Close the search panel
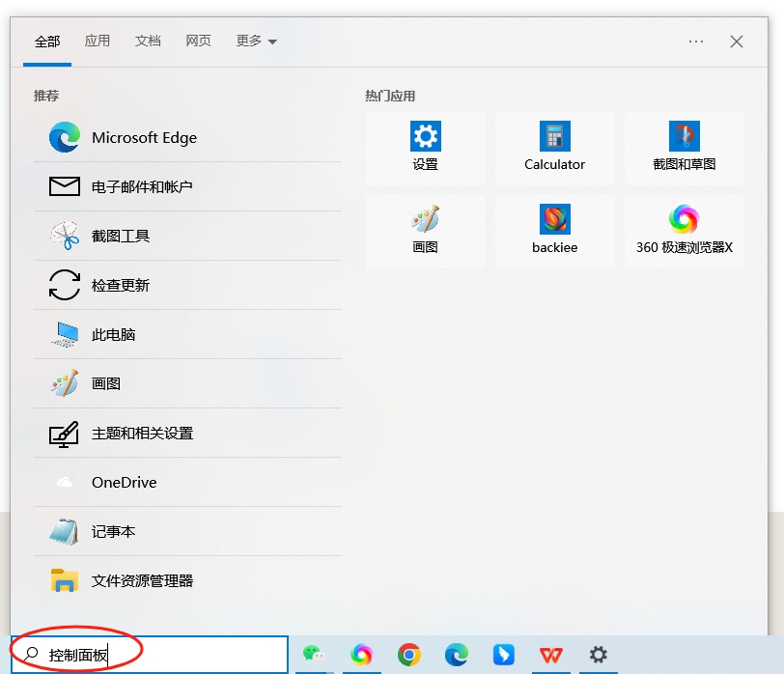784x674 pixels. (737, 42)
